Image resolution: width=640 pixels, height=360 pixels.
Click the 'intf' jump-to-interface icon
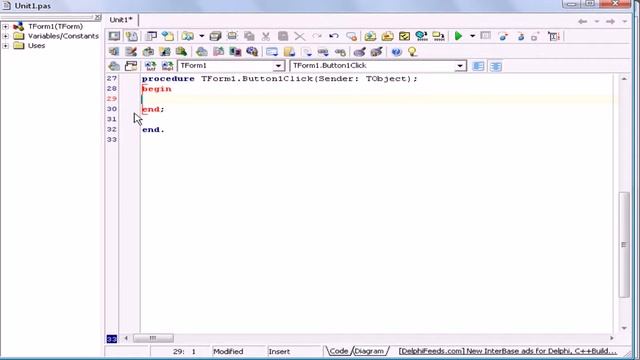coord(150,66)
